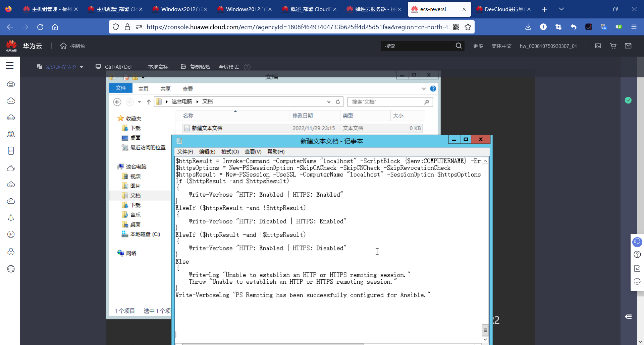Click the 控制台 console link

[77, 46]
